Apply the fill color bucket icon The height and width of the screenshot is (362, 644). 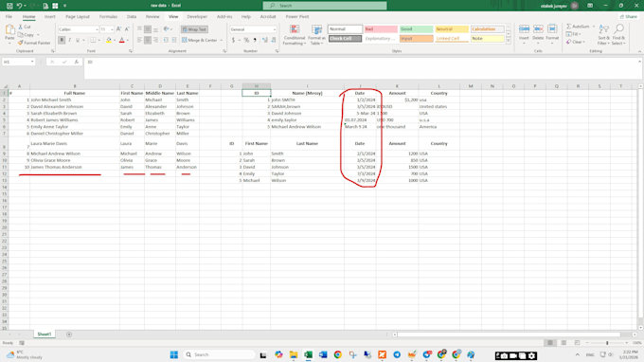pos(108,40)
